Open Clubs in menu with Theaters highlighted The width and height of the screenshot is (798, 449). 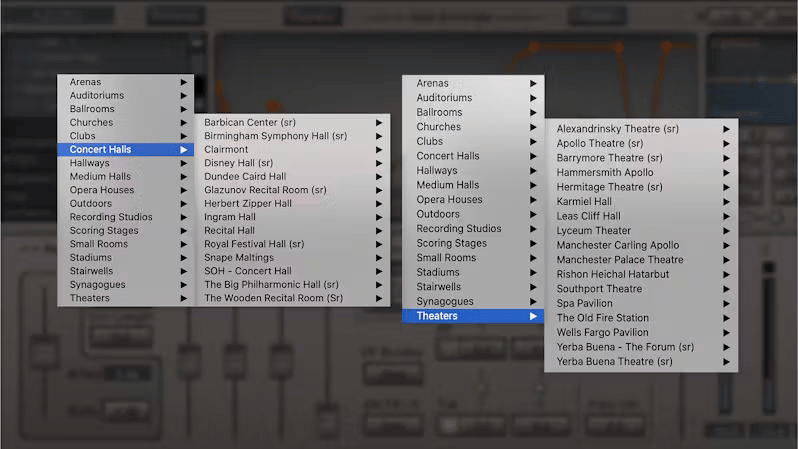(x=473, y=142)
